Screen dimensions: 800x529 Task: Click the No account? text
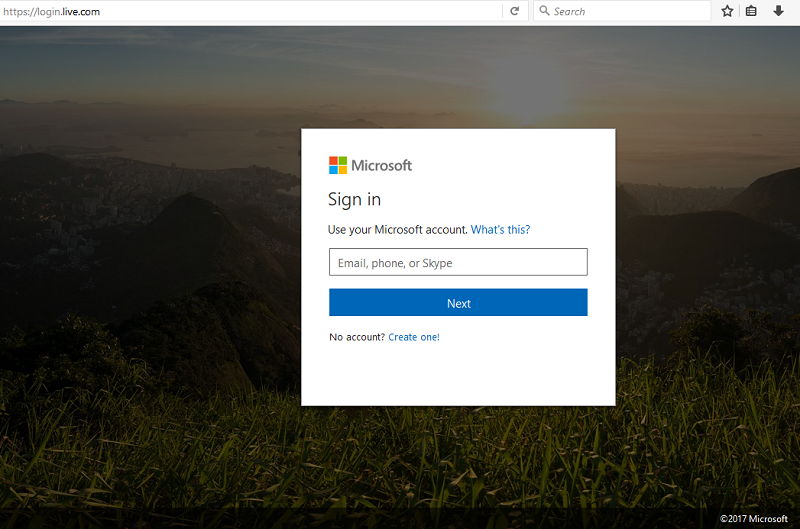pyautogui.click(x=357, y=337)
